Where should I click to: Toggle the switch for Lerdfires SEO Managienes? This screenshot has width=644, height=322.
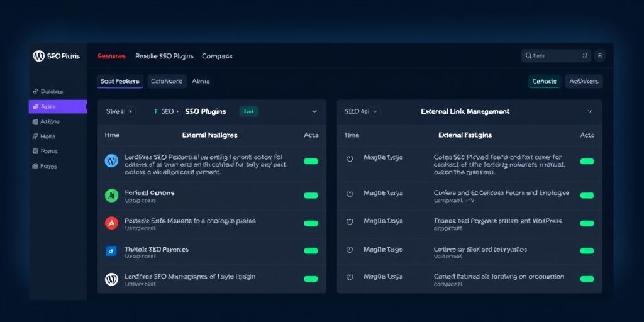[x=311, y=279]
